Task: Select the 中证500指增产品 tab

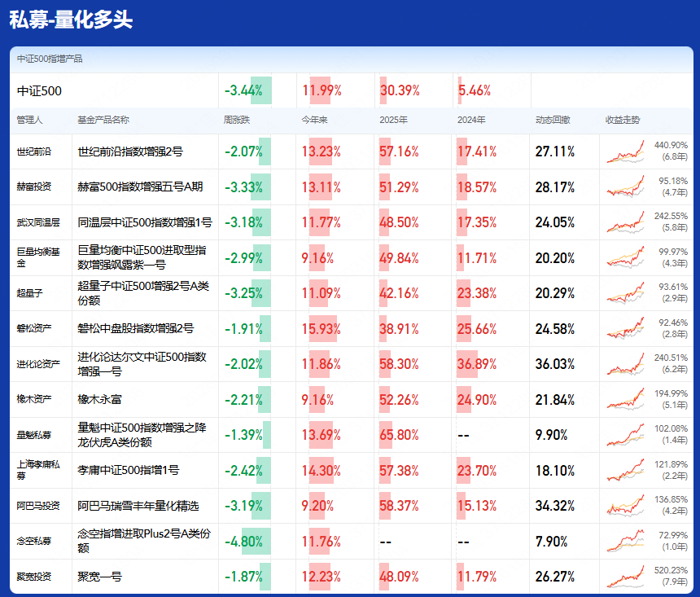Action: coord(50,59)
